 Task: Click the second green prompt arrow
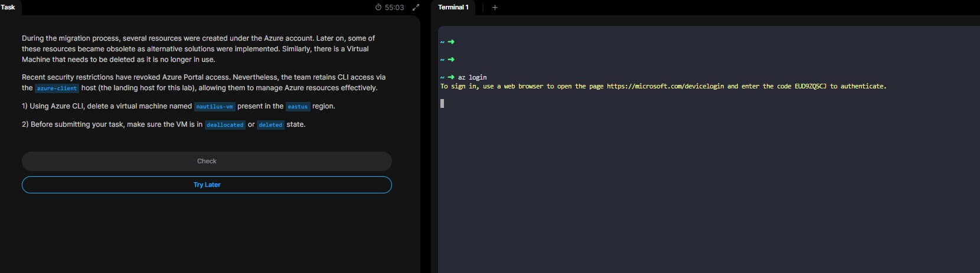(x=451, y=60)
